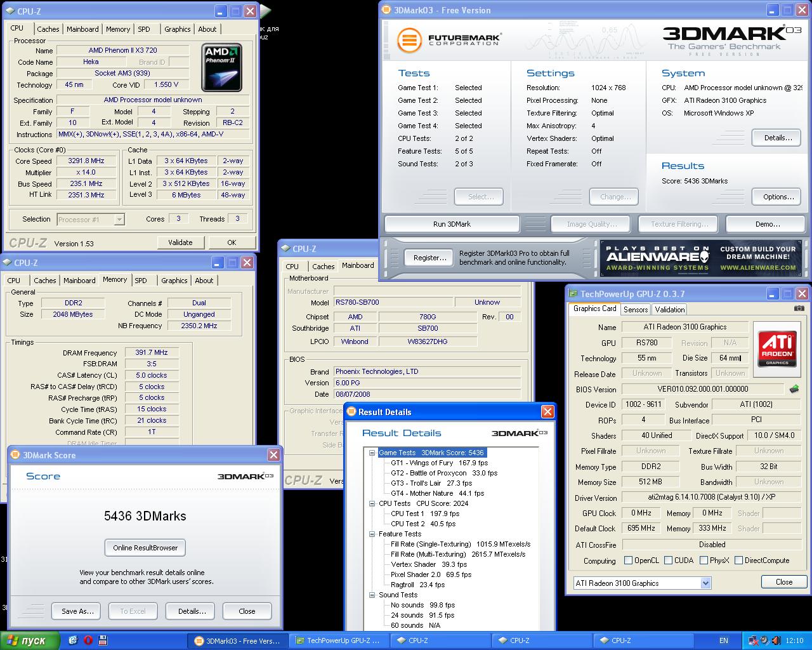812x650 pixels.
Task: Select CPU Test 1 result row
Action: point(425,514)
